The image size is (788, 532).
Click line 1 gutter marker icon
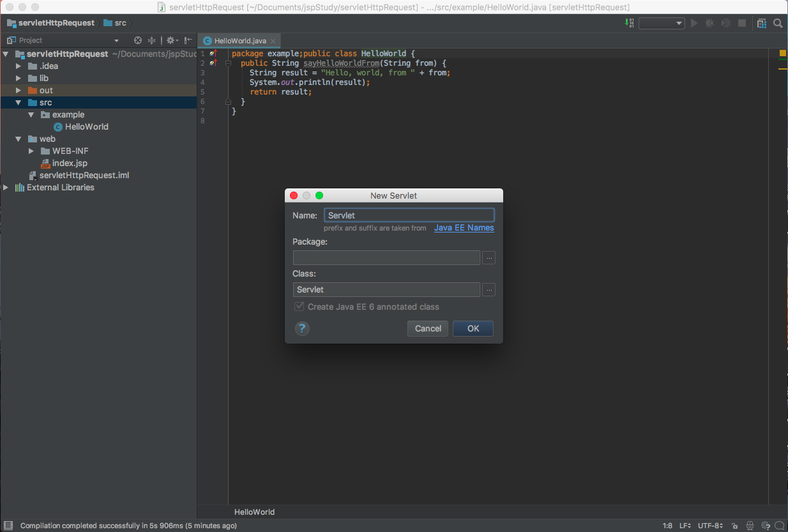point(213,54)
